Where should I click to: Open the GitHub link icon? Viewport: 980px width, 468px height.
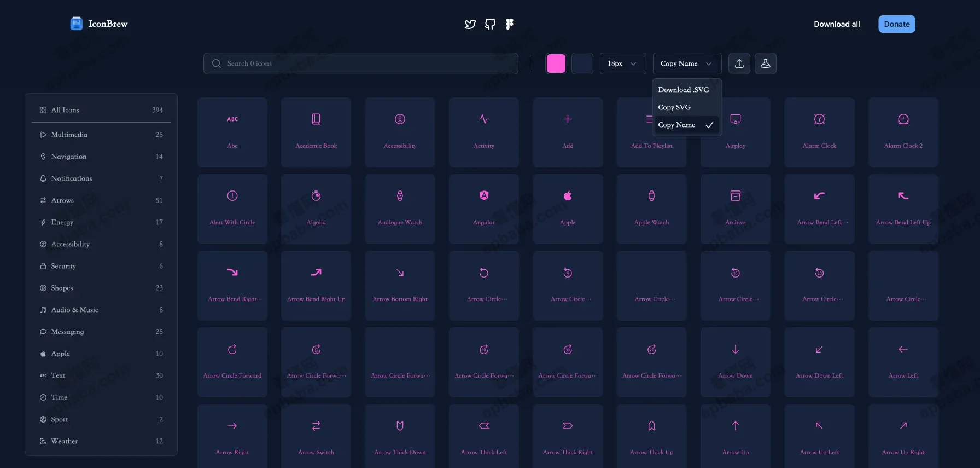coord(490,24)
